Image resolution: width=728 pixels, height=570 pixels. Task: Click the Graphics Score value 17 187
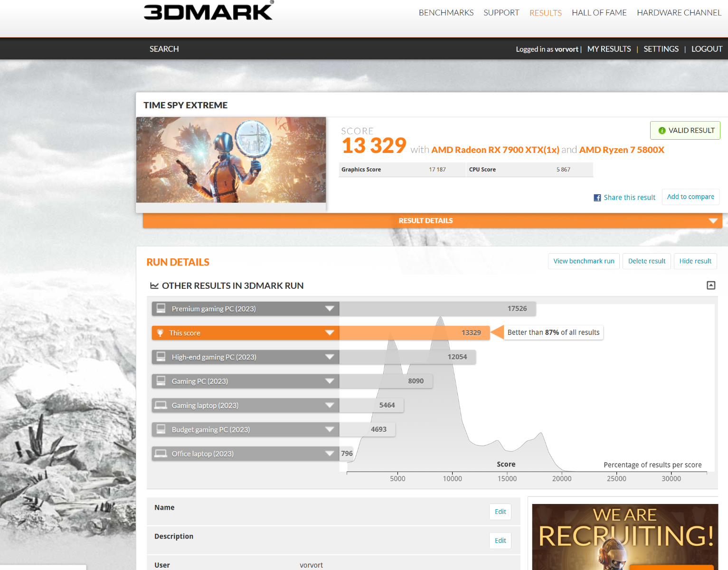(x=437, y=170)
